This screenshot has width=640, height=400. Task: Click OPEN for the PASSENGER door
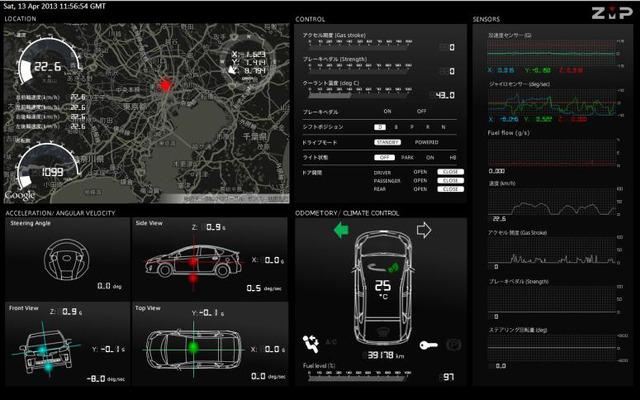pos(420,180)
